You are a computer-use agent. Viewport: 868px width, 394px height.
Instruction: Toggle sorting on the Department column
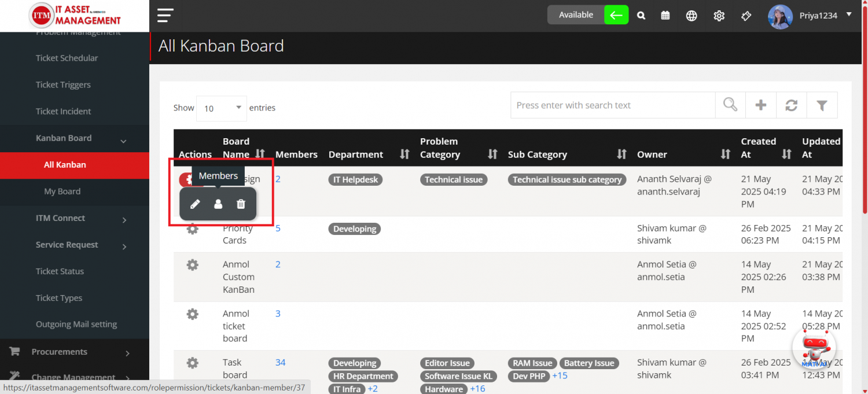(x=404, y=154)
